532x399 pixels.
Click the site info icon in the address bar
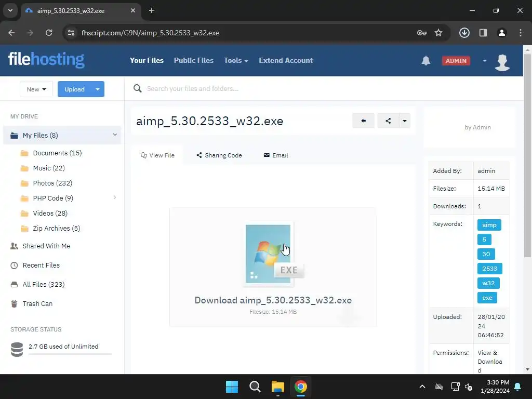(x=71, y=33)
